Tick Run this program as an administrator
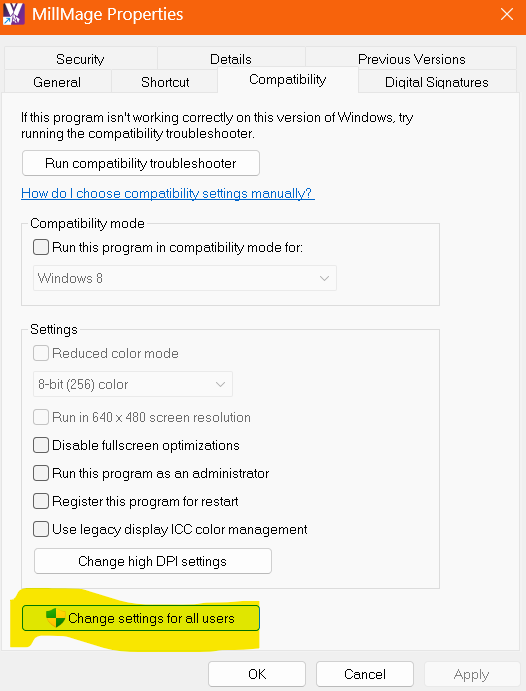The image size is (526, 691). (x=41, y=473)
